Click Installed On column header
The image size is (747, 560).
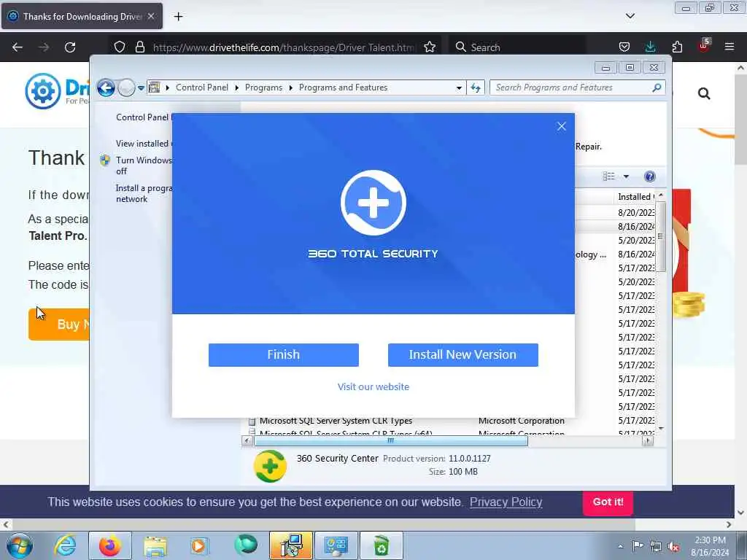click(x=635, y=197)
